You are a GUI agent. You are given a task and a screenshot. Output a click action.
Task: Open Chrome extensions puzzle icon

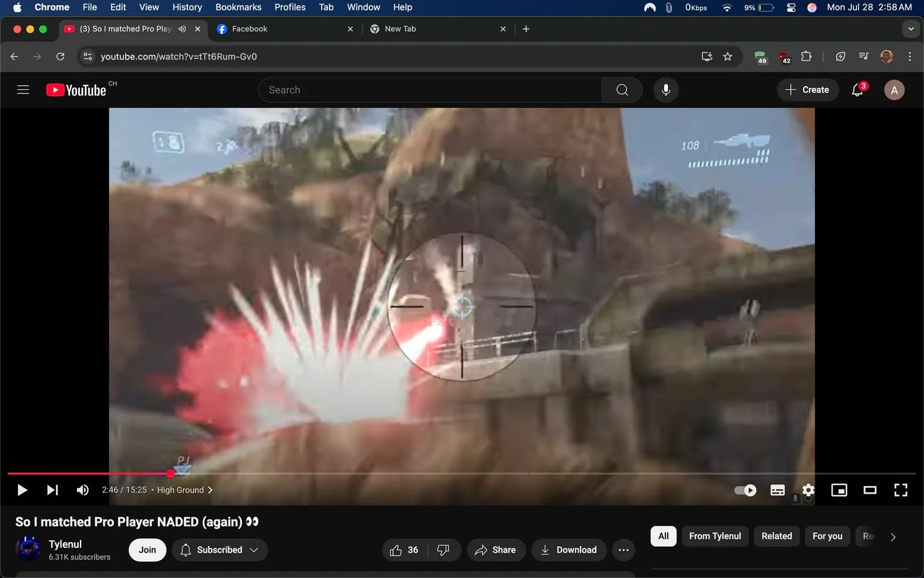point(807,57)
